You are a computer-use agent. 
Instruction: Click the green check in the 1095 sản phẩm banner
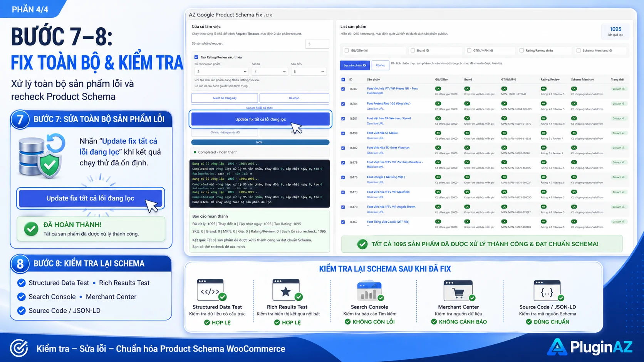362,244
